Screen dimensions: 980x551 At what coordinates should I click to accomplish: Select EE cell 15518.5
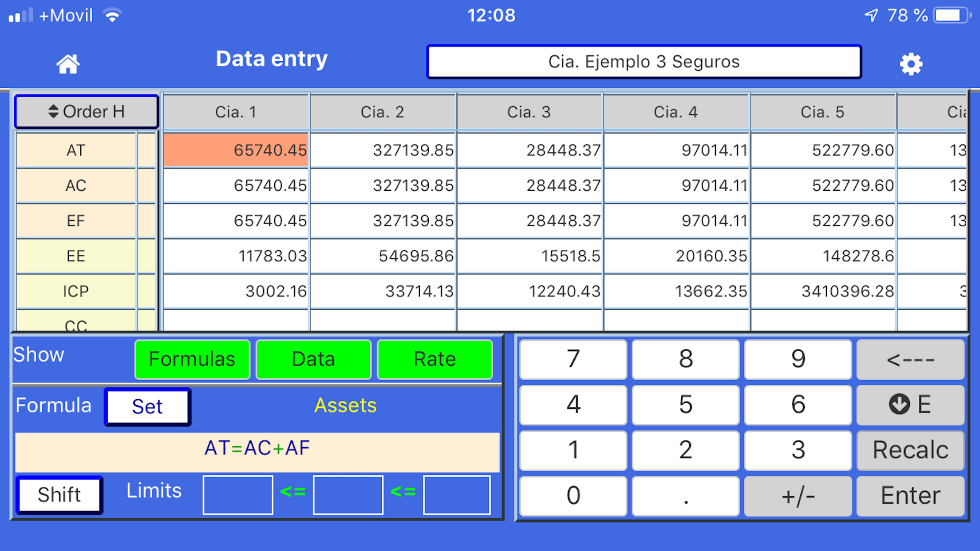pyautogui.click(x=529, y=256)
